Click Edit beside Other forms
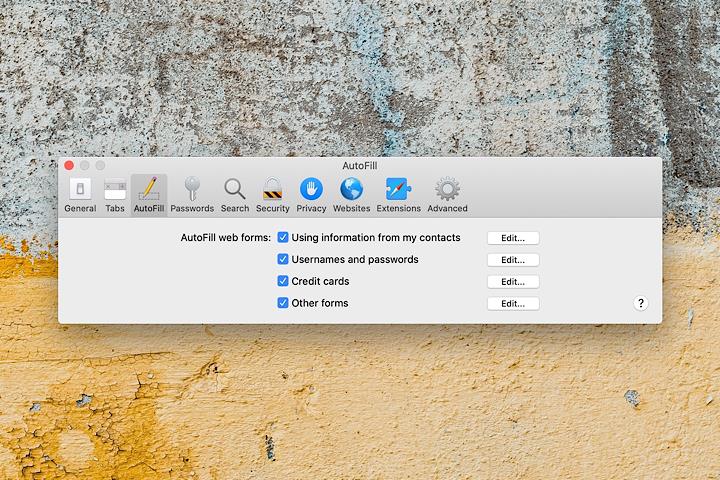720x480 pixels. coord(513,303)
